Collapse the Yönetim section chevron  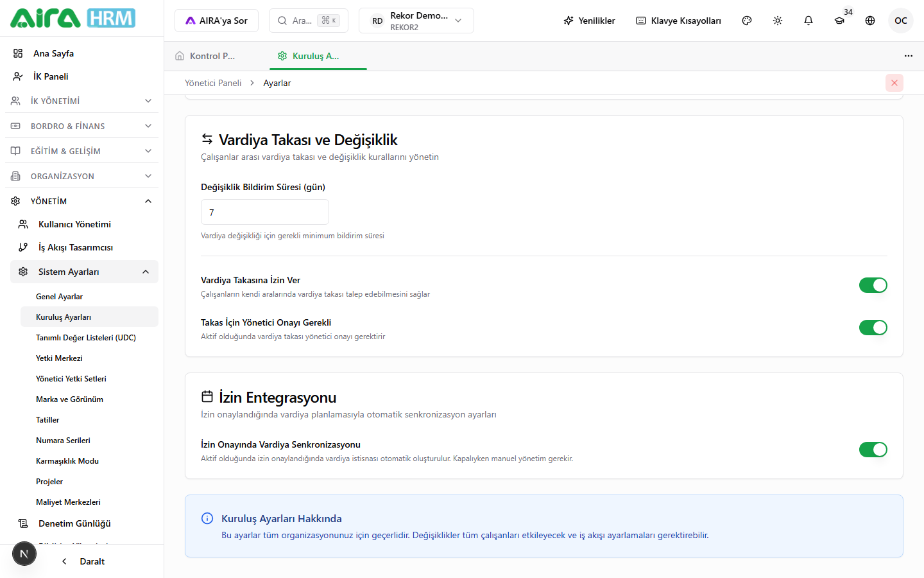click(x=148, y=201)
